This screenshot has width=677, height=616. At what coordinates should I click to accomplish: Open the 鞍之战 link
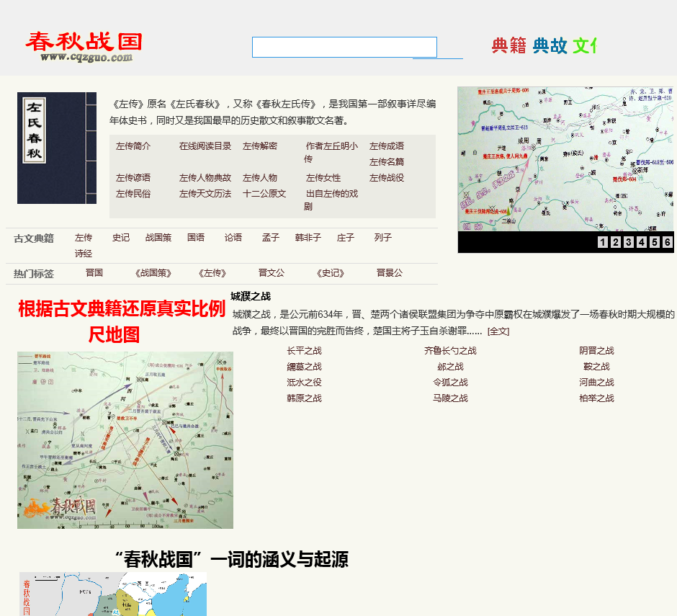pyautogui.click(x=596, y=367)
